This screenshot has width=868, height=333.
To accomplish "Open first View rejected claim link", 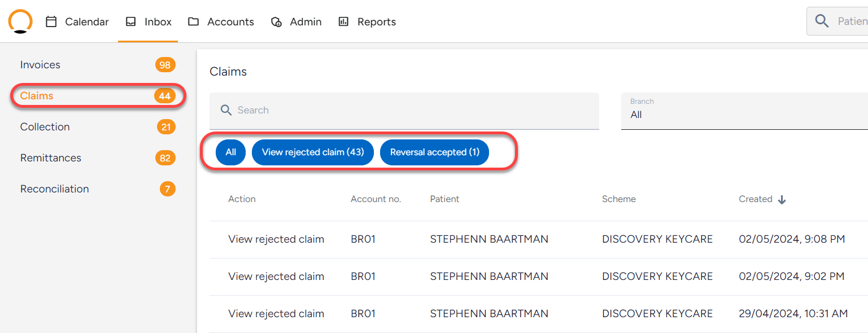I will tap(276, 239).
